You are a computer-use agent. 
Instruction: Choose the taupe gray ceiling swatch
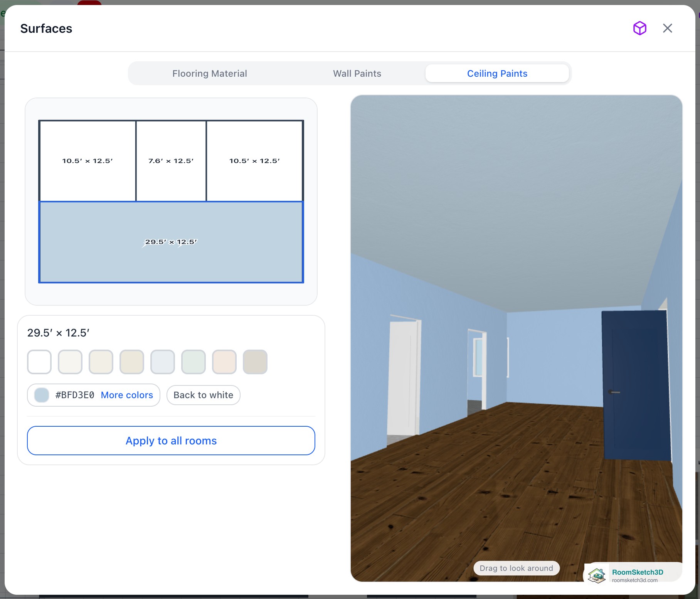point(255,362)
